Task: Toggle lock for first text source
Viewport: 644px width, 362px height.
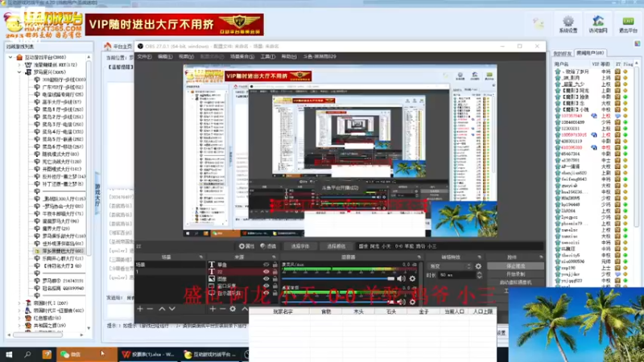Action: click(x=275, y=265)
